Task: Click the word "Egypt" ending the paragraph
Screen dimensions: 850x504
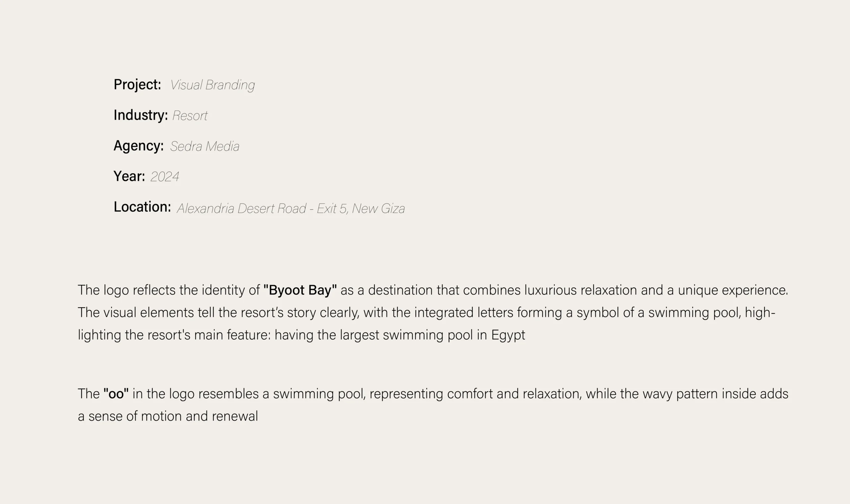Action: pyautogui.click(x=508, y=335)
